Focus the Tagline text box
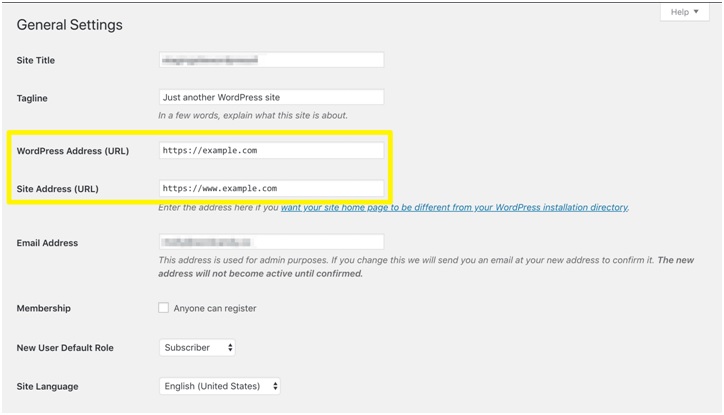 click(x=271, y=98)
